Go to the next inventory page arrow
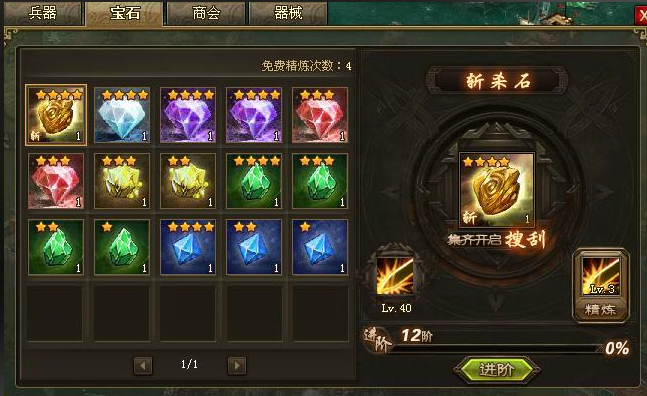Screen dimensions: 647x396 pos(237,365)
